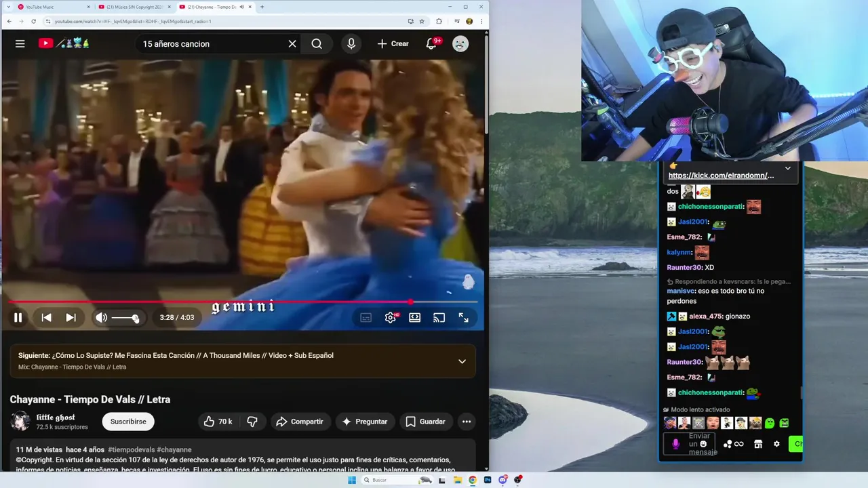Go back in the browser

click(x=9, y=21)
